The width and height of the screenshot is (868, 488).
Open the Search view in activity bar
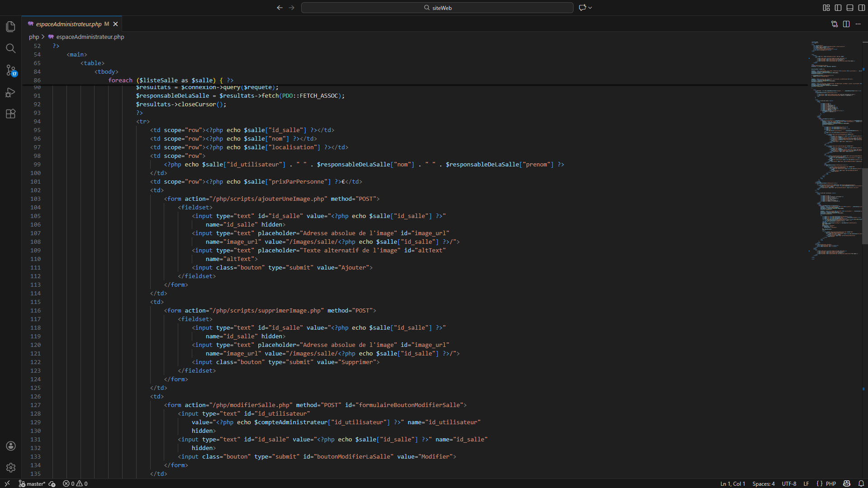(x=10, y=48)
